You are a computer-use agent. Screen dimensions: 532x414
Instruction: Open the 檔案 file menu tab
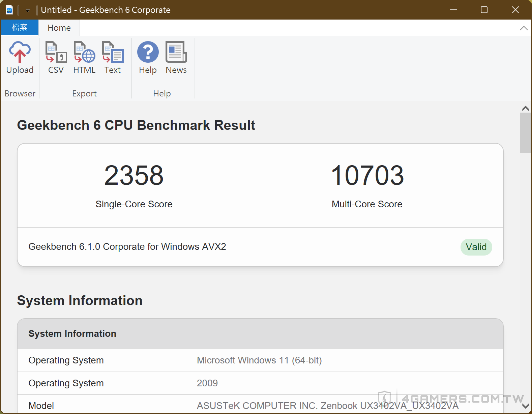coord(20,27)
